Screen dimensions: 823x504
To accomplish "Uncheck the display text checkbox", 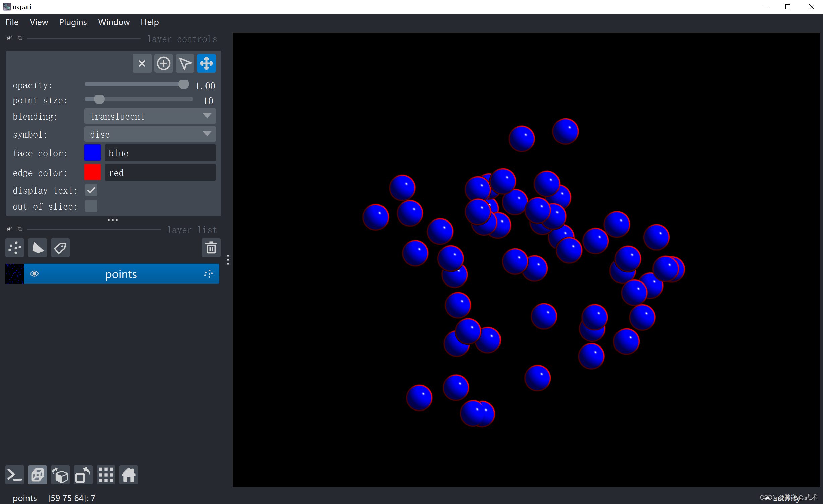I will 91,190.
